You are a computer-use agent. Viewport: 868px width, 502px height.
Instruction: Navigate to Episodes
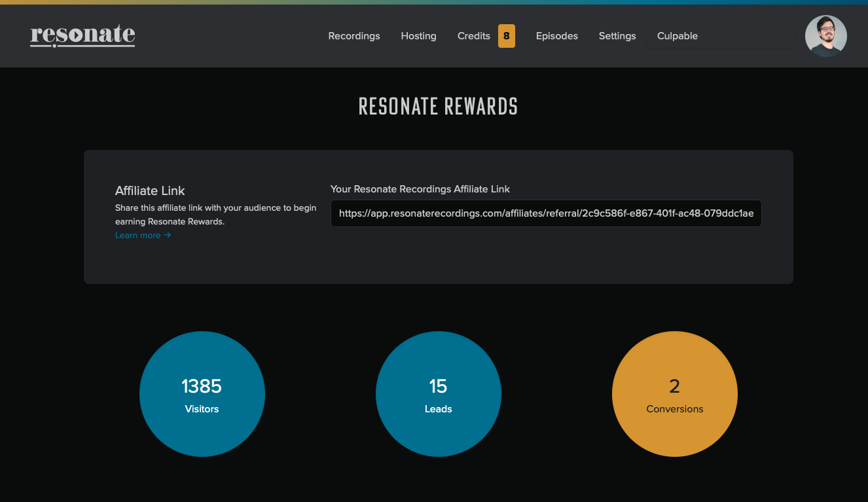557,36
